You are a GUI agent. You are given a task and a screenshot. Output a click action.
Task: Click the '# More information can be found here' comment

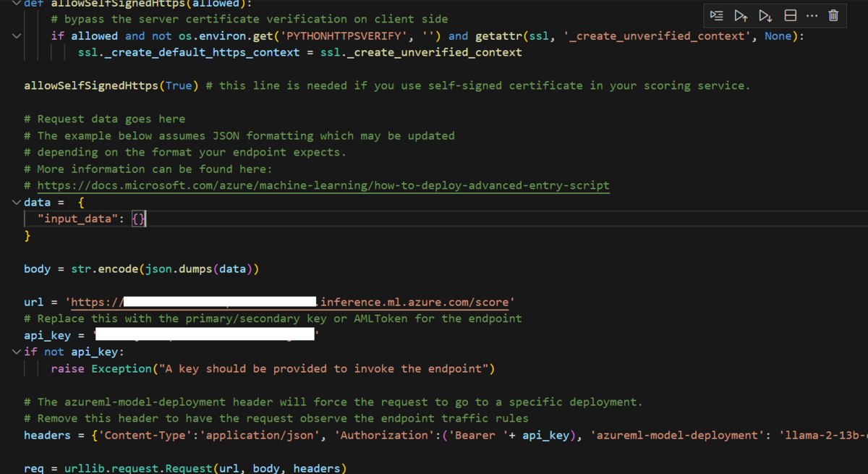point(148,169)
